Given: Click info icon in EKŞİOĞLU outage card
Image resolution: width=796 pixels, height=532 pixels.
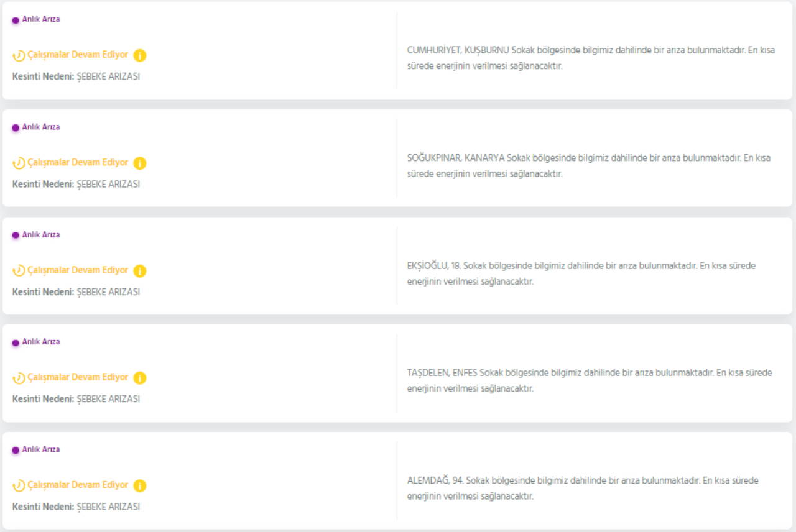Looking at the screenshot, I should [x=140, y=271].
